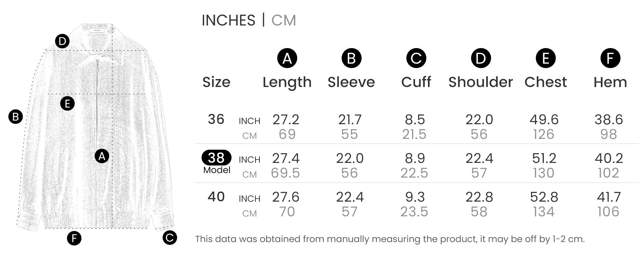Click the F marker below jacket hem
Image resolution: width=644 pixels, height=260 pixels.
pyautogui.click(x=74, y=238)
